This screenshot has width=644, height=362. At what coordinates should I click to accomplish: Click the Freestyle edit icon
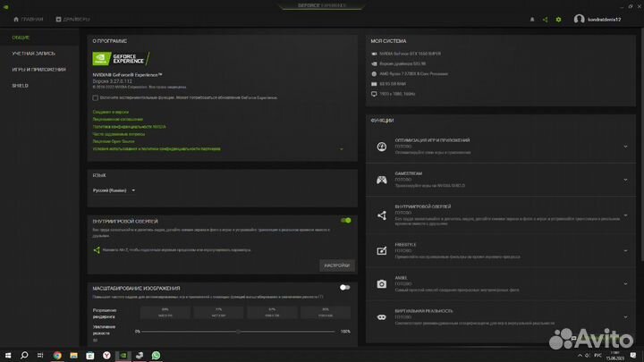tap(382, 250)
